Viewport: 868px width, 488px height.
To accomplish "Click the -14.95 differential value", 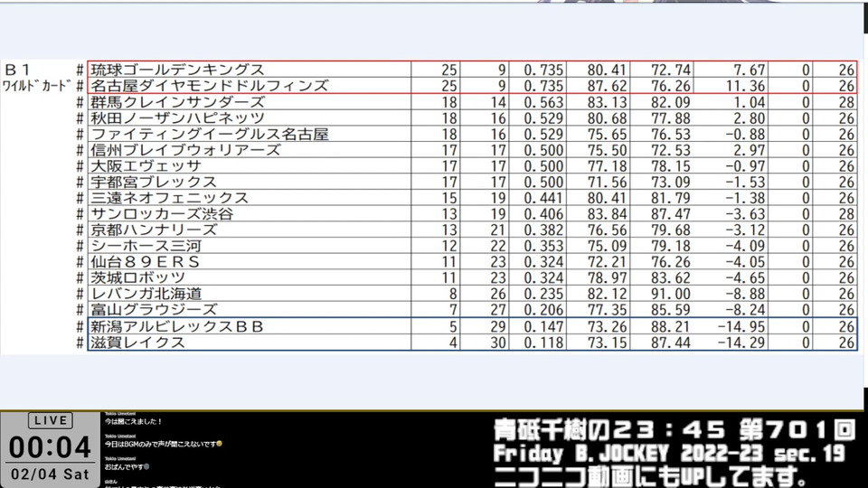I will (741, 327).
